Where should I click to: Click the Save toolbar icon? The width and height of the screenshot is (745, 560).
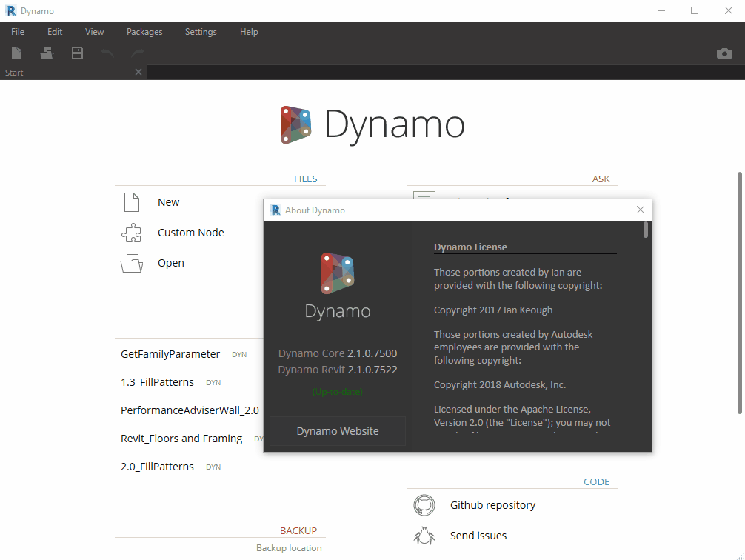click(x=77, y=53)
